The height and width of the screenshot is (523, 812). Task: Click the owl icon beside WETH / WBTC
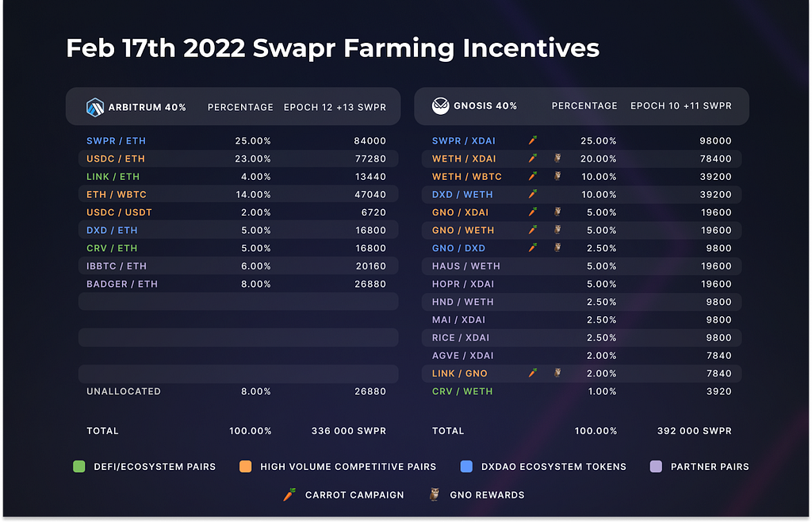[557, 176]
